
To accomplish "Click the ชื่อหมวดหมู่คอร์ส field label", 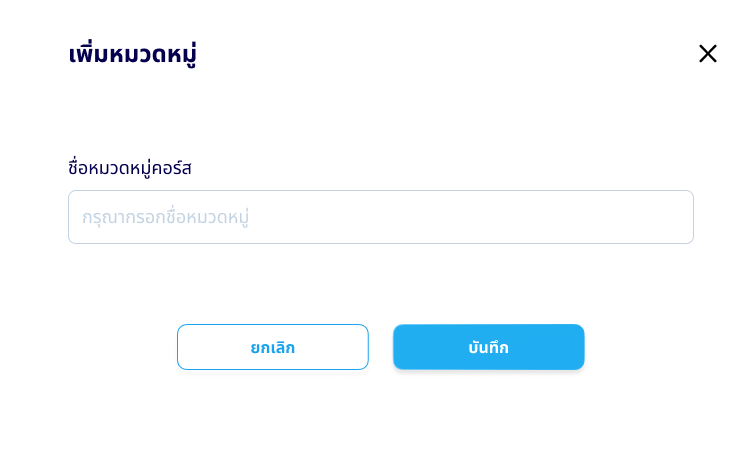I will [x=130, y=168].
